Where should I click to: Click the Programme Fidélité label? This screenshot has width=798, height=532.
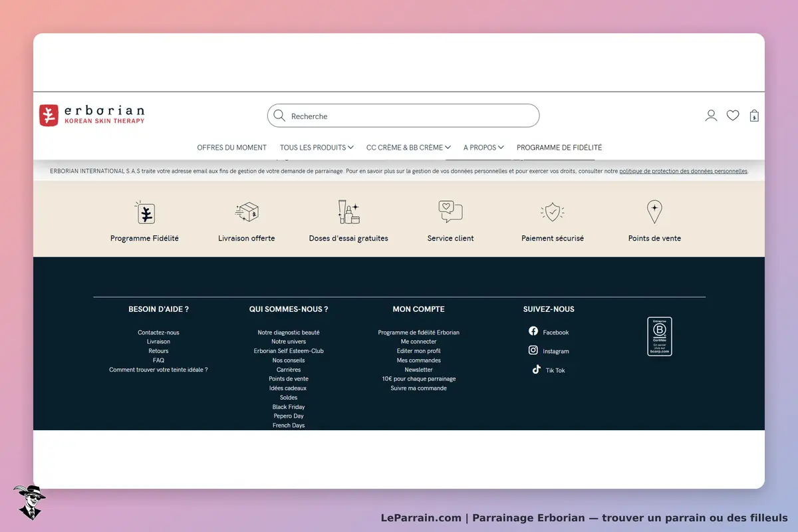pyautogui.click(x=144, y=238)
